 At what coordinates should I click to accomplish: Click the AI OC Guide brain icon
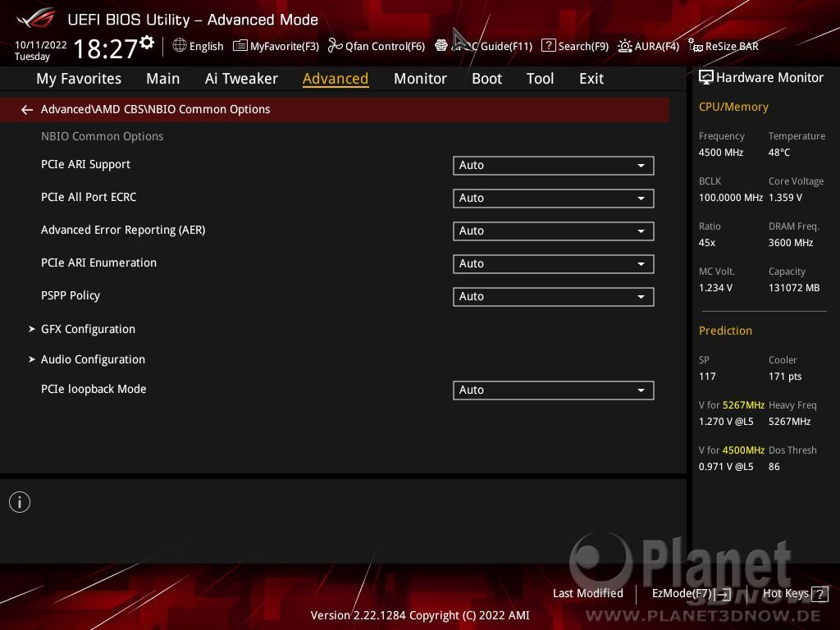pyautogui.click(x=441, y=46)
